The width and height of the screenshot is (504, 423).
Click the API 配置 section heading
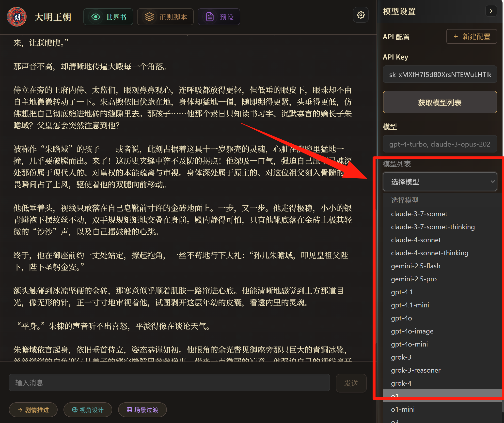(x=396, y=37)
